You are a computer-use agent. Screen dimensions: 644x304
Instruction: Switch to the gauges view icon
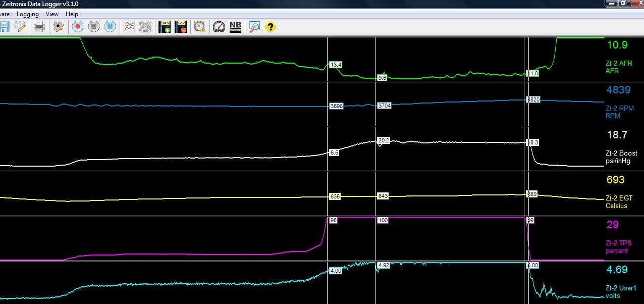tap(145, 26)
